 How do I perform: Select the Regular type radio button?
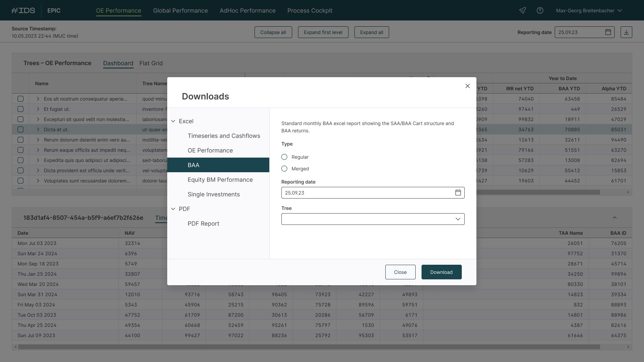click(284, 157)
